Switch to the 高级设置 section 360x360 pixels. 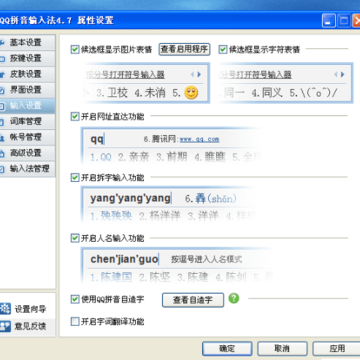(x=27, y=153)
